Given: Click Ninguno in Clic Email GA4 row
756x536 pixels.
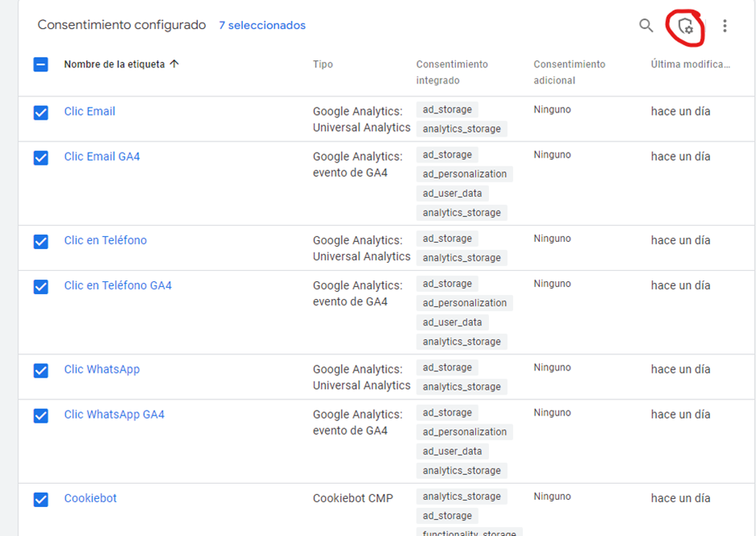Looking at the screenshot, I should click(552, 154).
